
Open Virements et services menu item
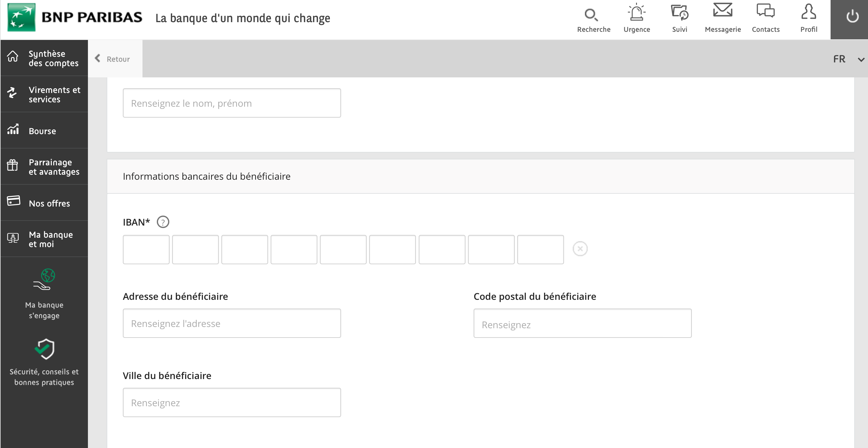(44, 95)
